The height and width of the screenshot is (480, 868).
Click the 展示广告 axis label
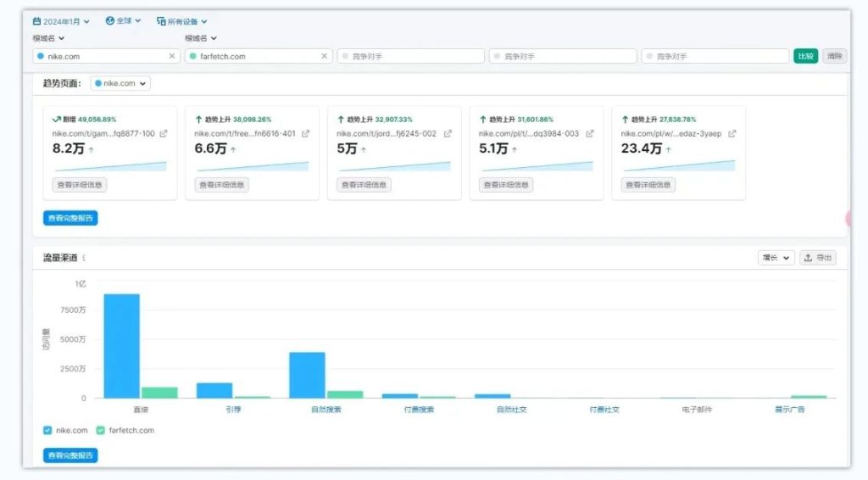click(789, 410)
